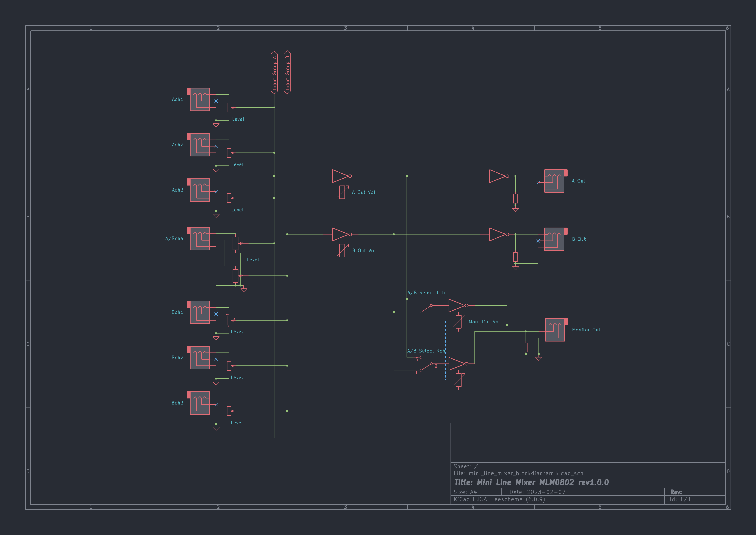The height and width of the screenshot is (535, 756).
Task: Click the Monitor Out text label
Action: click(x=586, y=330)
